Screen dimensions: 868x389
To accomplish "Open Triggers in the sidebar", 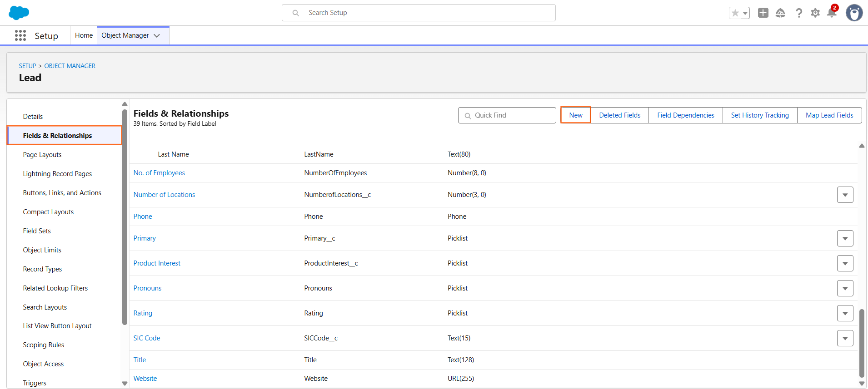I will click(x=35, y=383).
